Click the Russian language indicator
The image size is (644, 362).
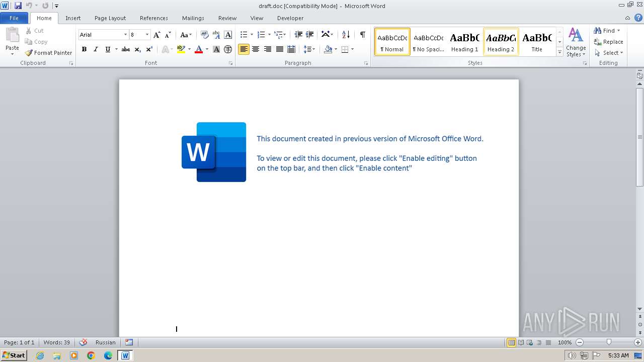pos(106,342)
